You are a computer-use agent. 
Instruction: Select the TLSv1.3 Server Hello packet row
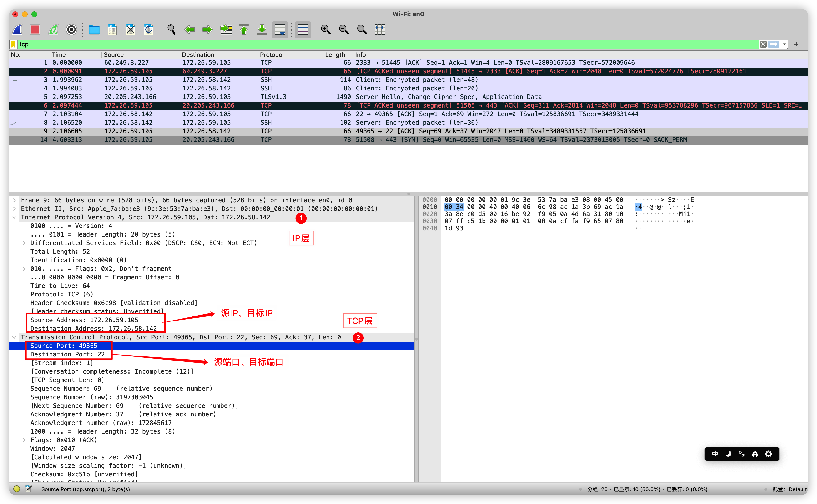pyautogui.click(x=267, y=97)
